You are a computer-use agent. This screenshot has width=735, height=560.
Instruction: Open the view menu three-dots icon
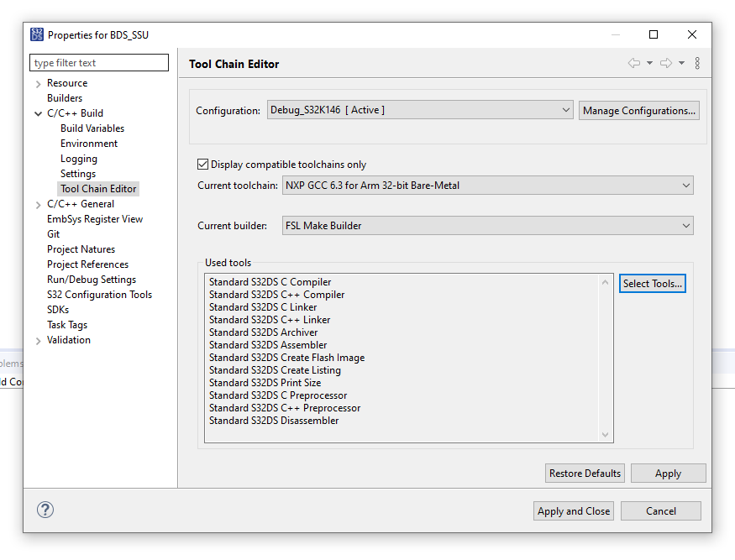697,64
